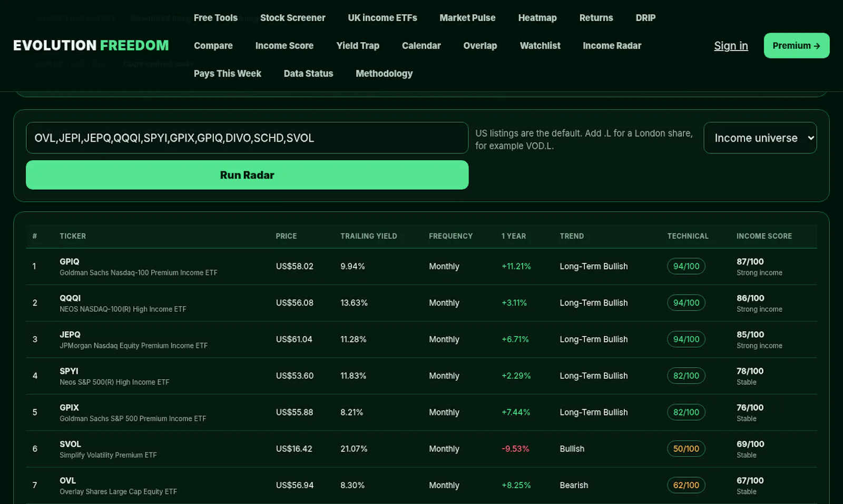Image resolution: width=843 pixels, height=504 pixels.
Task: Open the Sign in link
Action: [731, 46]
